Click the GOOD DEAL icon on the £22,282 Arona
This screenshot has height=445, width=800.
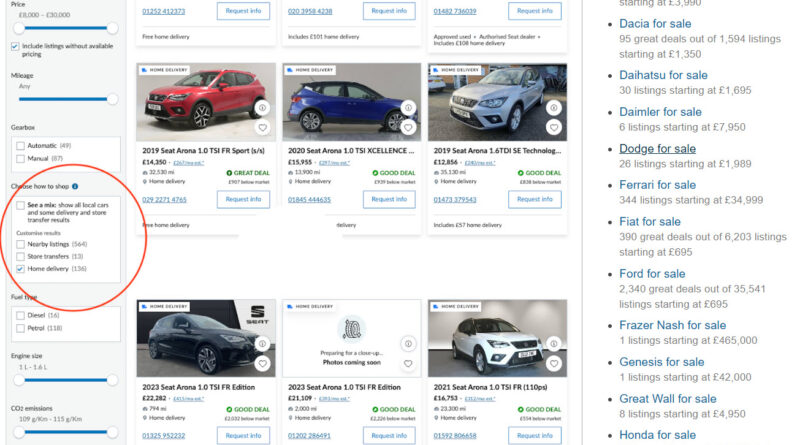tap(229, 409)
